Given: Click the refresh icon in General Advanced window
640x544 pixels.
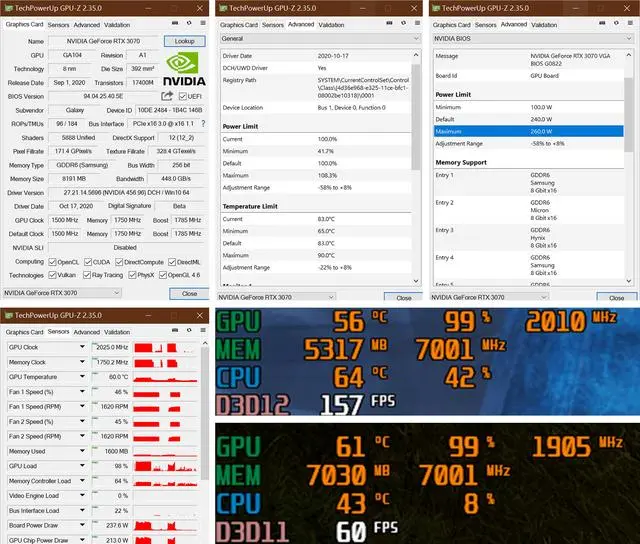Looking at the screenshot, I should 403,23.
